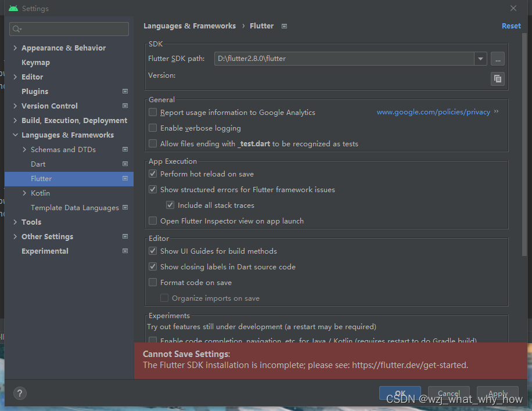Close the Settings dialog

[x=513, y=8]
